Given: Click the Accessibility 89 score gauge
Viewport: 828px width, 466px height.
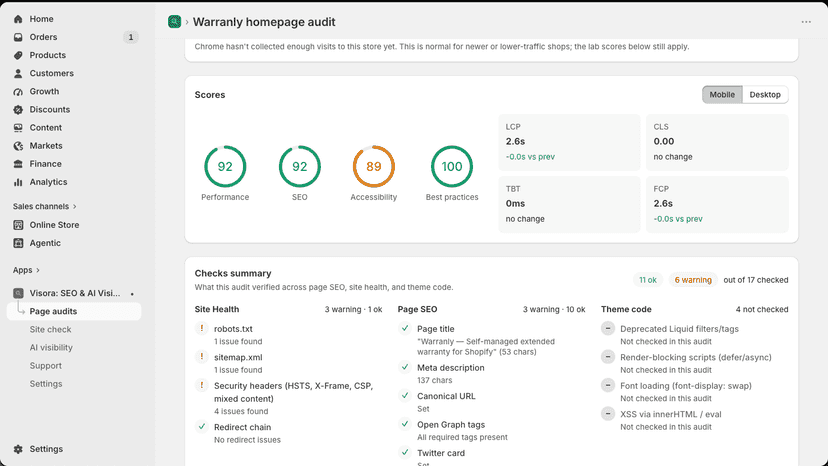Looking at the screenshot, I should pos(373,166).
